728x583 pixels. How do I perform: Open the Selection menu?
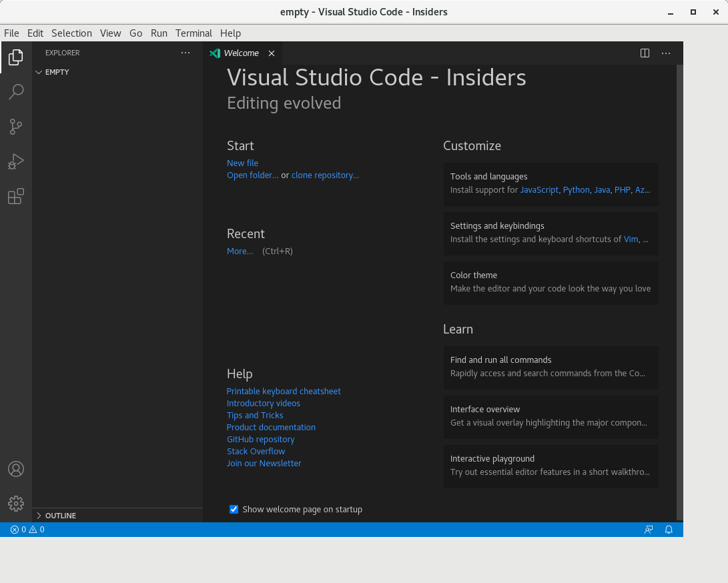(x=71, y=33)
